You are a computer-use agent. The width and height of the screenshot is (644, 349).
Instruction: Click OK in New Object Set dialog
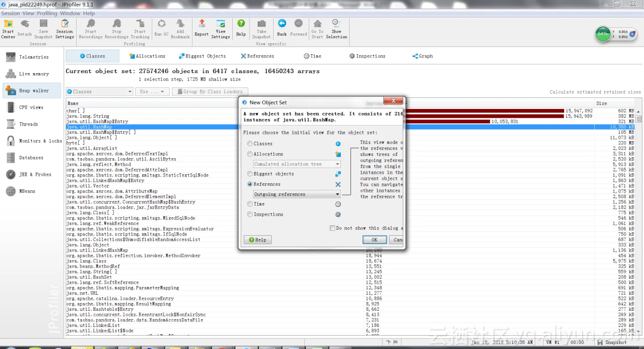click(374, 240)
